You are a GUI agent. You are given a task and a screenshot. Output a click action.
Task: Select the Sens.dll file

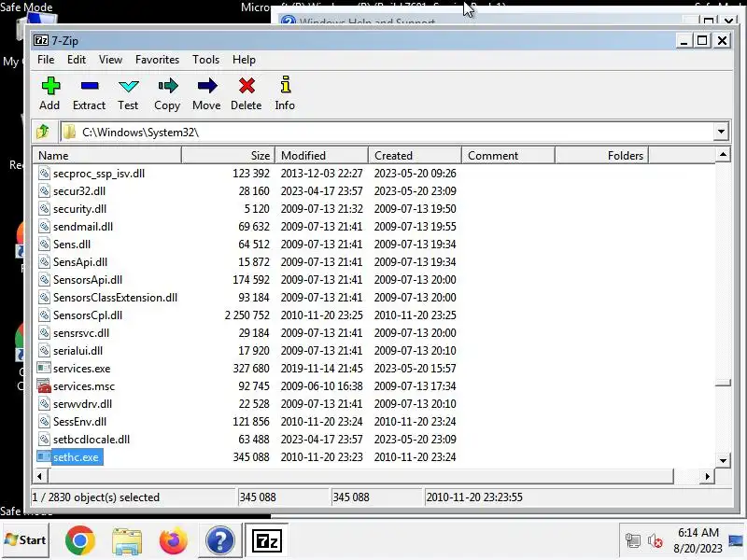tap(72, 244)
